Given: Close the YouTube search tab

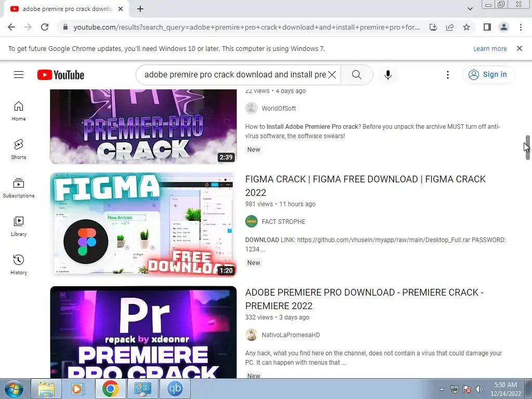Looking at the screenshot, I should point(121,9).
